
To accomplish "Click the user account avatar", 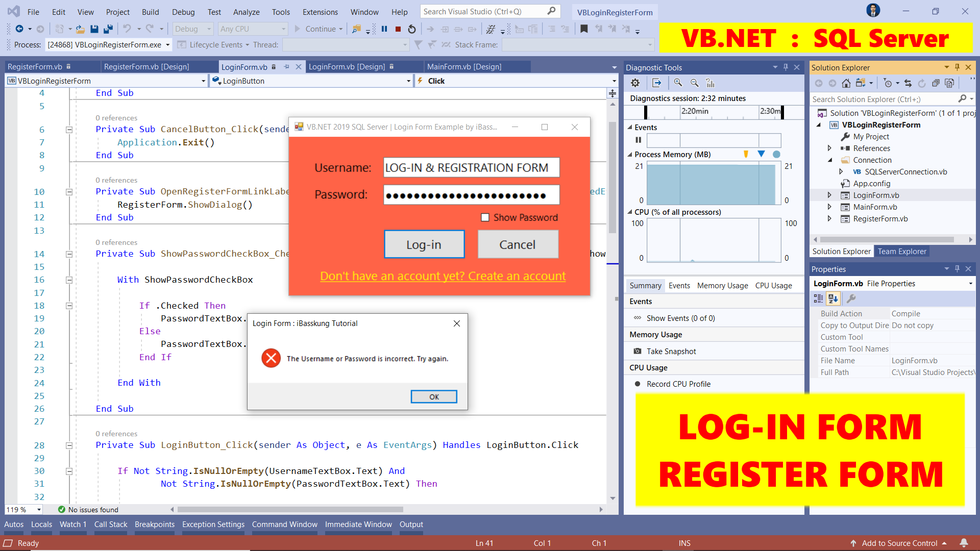I will pos(873,10).
